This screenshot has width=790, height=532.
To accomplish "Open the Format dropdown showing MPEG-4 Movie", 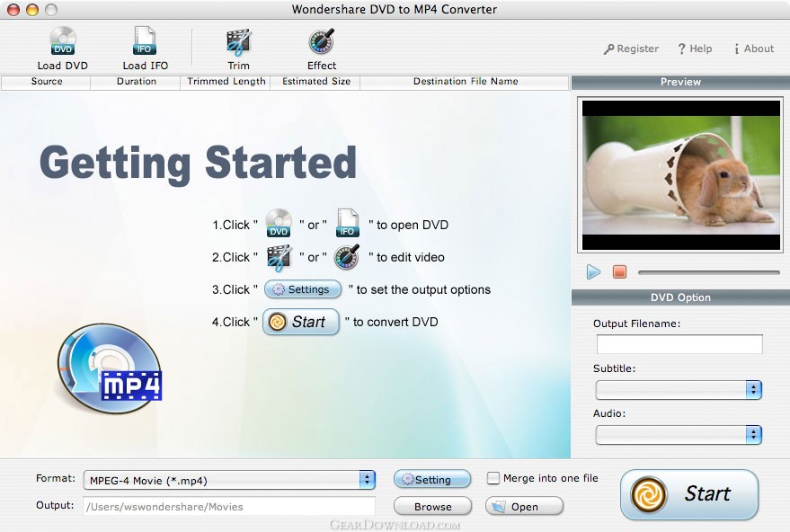I will tap(230, 480).
